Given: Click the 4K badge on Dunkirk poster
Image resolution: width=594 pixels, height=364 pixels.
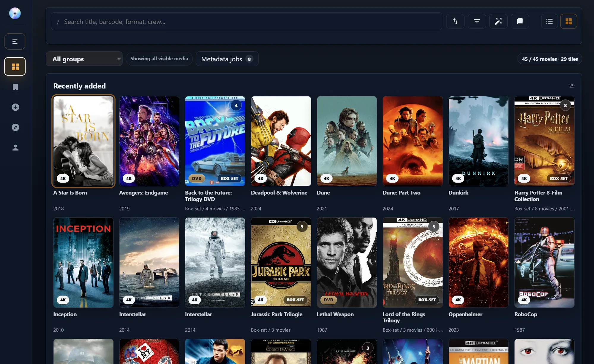Looking at the screenshot, I should [458, 179].
